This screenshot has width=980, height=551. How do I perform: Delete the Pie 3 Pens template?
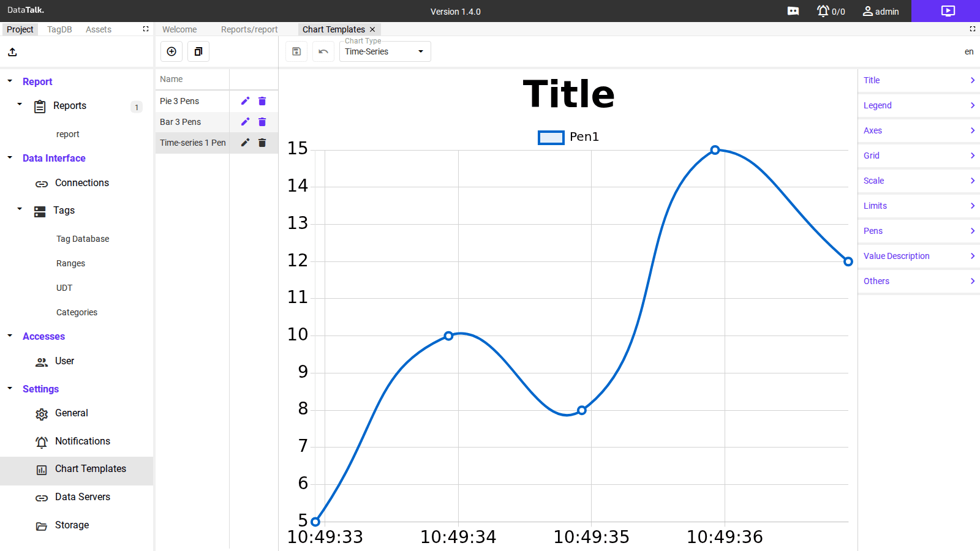coord(262,101)
